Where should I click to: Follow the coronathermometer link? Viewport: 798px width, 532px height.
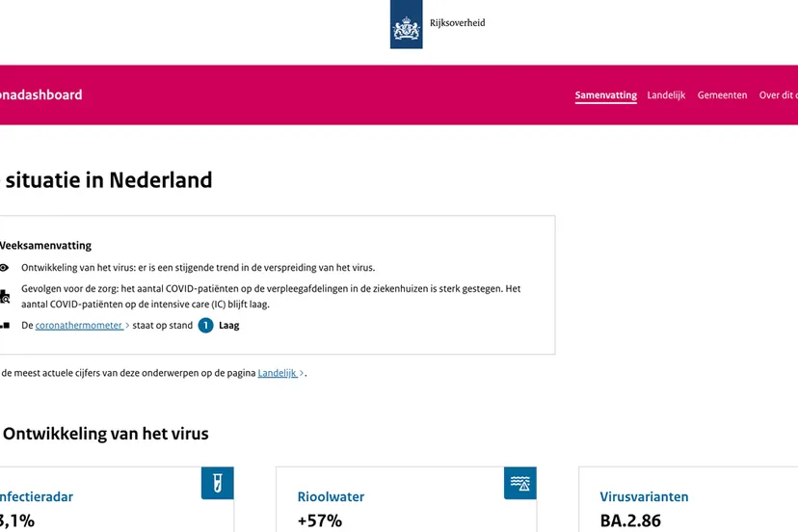tap(79, 326)
